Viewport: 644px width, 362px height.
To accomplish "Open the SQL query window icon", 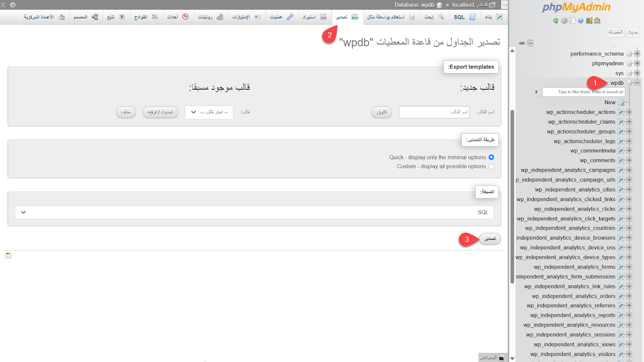I will pos(572,21).
